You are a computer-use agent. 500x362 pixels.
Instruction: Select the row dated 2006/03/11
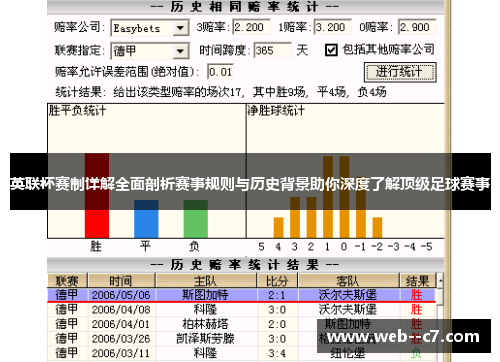241,353
